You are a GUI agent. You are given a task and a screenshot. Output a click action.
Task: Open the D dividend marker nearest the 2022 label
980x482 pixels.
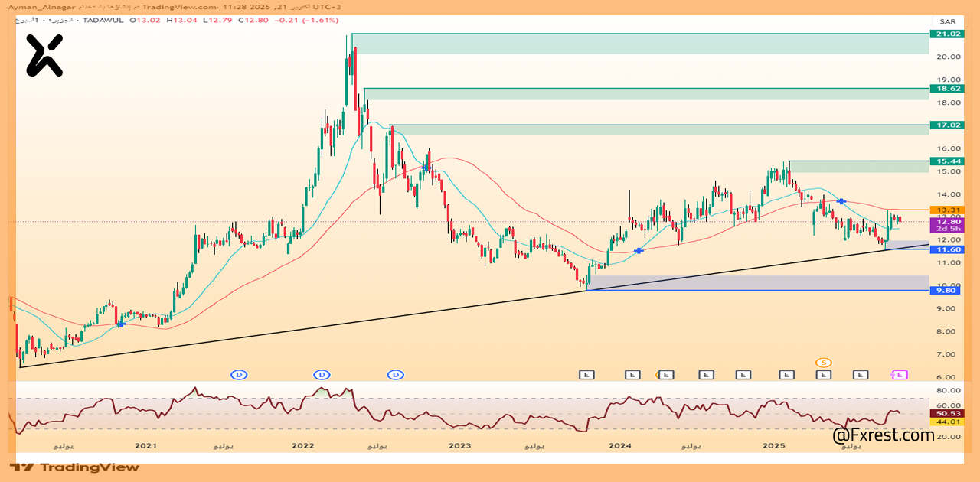(x=322, y=375)
